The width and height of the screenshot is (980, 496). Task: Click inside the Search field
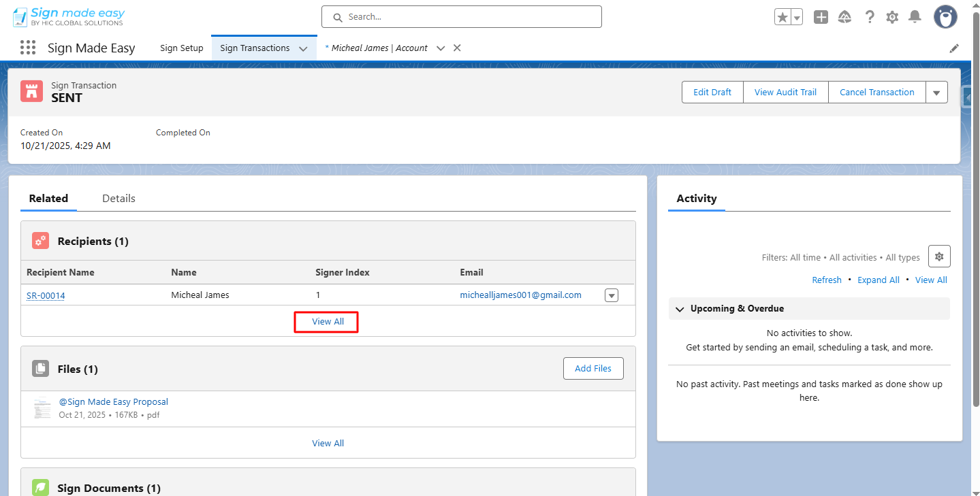point(462,17)
